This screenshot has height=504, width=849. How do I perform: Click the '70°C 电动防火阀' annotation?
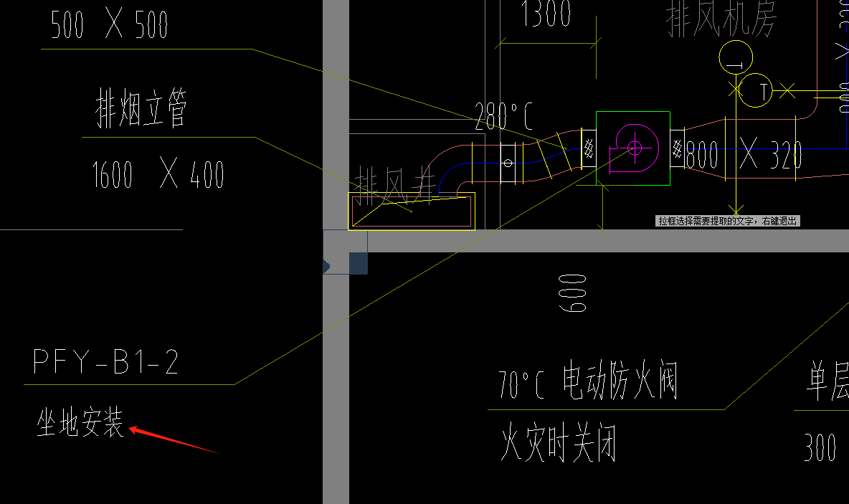tap(587, 381)
